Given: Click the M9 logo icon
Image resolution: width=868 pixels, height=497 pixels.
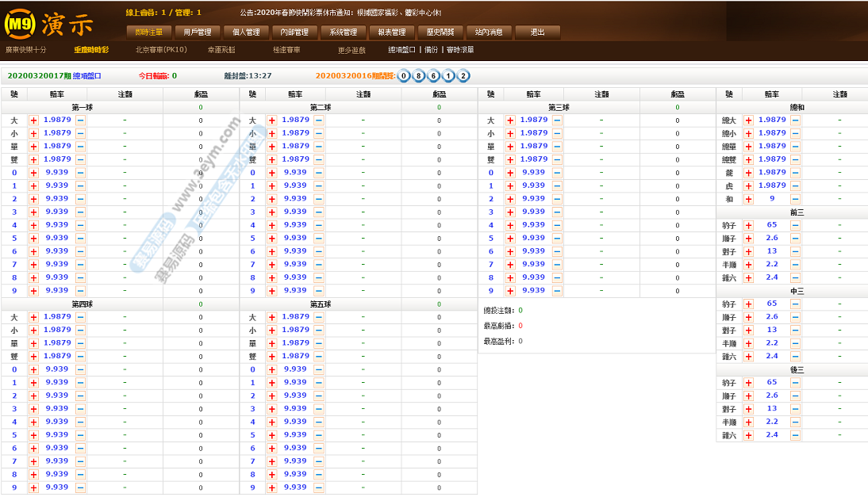Looking at the screenshot, I should click(19, 25).
